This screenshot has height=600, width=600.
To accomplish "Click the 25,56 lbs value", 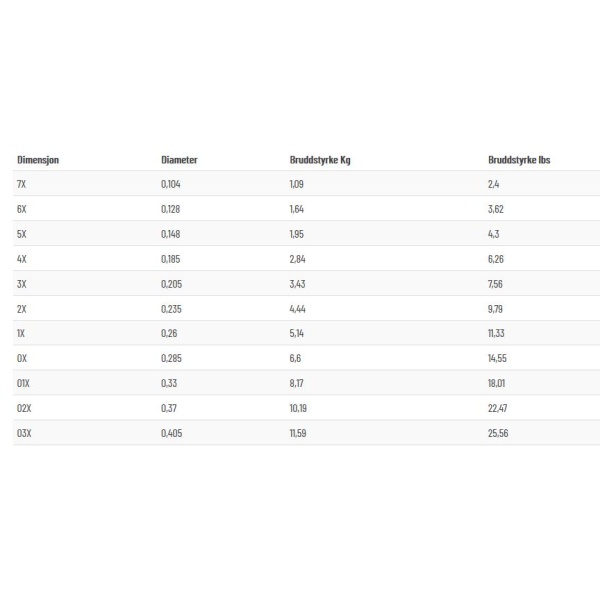I will pyautogui.click(x=498, y=433).
